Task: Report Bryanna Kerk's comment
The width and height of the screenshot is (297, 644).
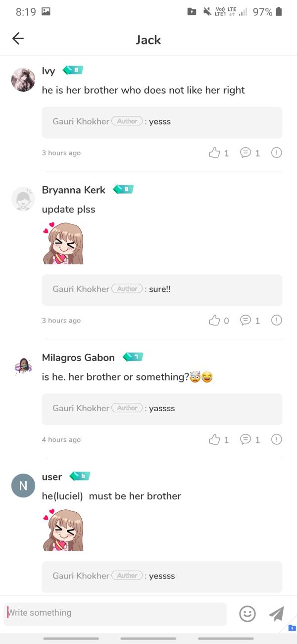Action: (277, 321)
